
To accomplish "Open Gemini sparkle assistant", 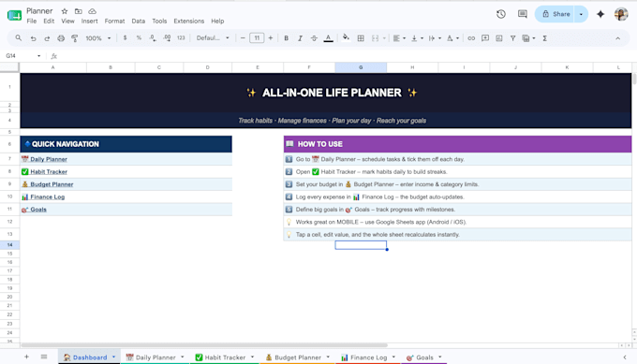I will [600, 14].
